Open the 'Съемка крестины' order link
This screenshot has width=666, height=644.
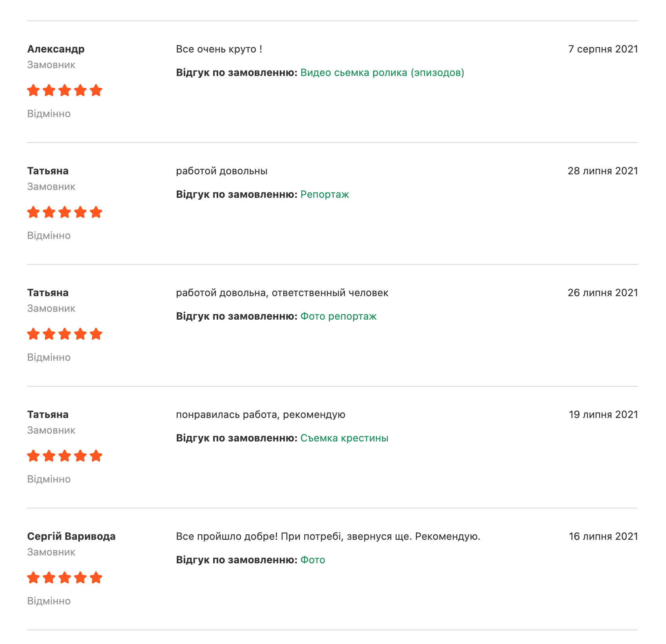point(344,438)
